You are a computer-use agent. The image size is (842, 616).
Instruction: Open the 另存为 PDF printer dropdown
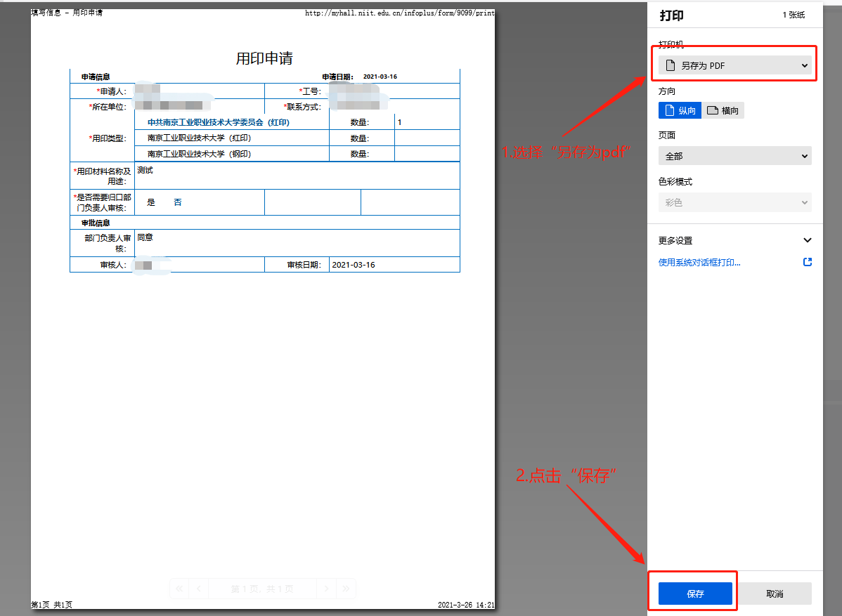[x=734, y=65]
